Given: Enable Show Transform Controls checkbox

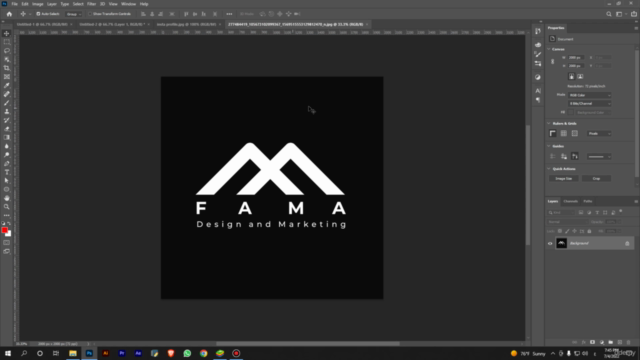Looking at the screenshot, I should tap(90, 14).
